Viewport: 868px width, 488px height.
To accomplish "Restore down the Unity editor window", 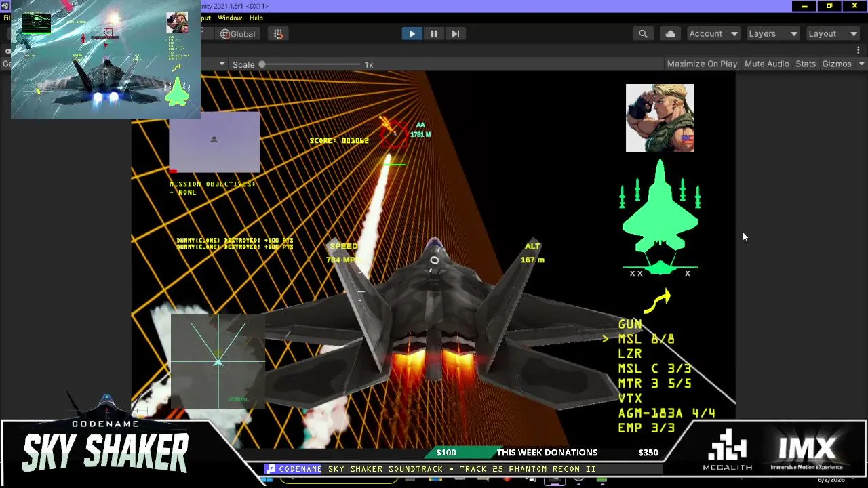I will click(829, 6).
